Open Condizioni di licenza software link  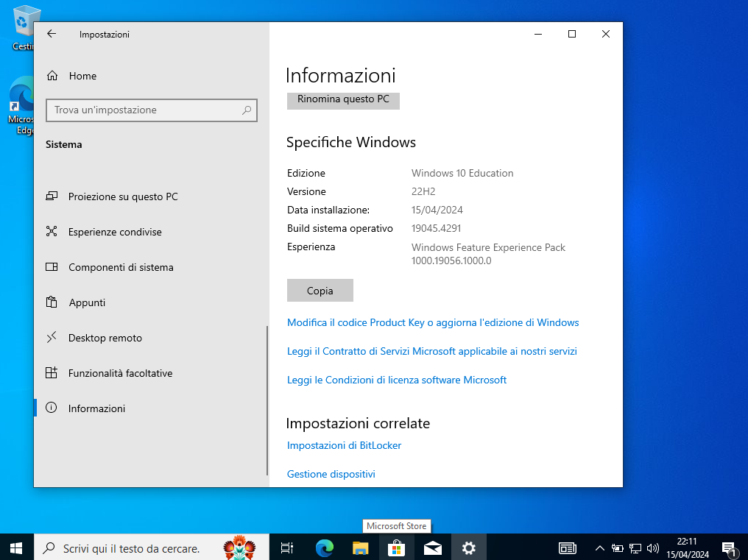pyautogui.click(x=396, y=380)
